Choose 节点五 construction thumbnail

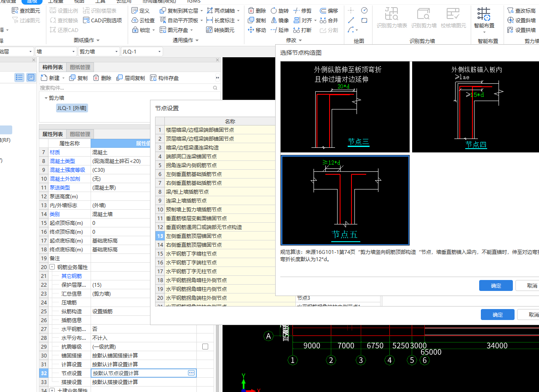pos(345,200)
